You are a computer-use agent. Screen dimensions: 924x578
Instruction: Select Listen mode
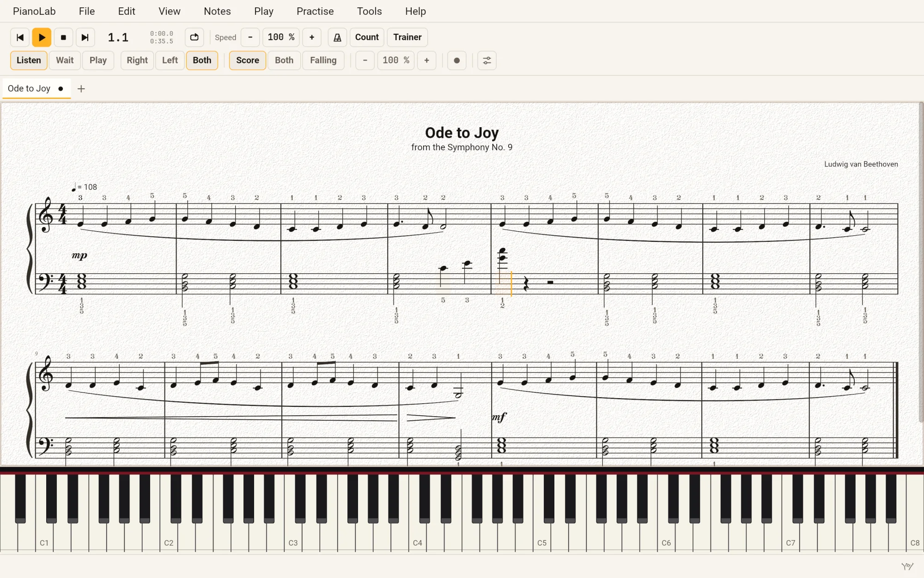pyautogui.click(x=29, y=61)
